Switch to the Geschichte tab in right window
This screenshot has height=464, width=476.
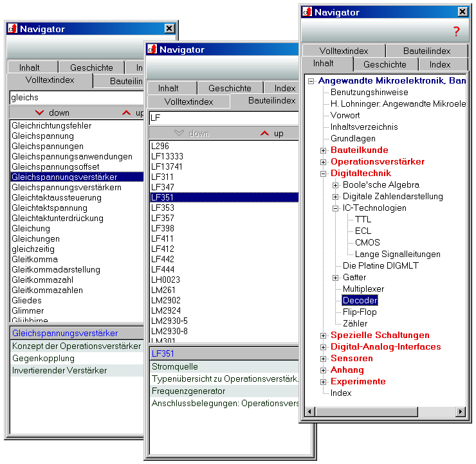(385, 64)
